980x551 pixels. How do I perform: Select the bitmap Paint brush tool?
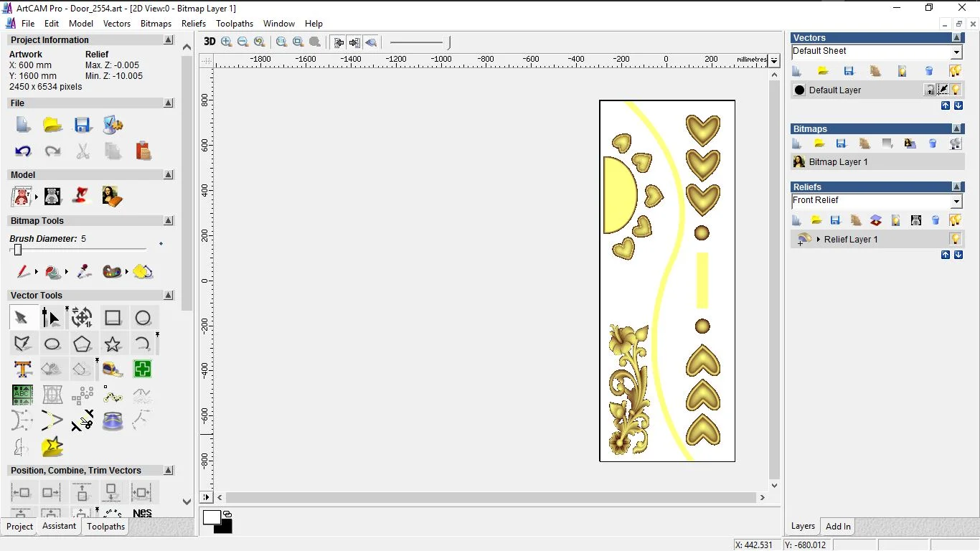tap(23, 272)
